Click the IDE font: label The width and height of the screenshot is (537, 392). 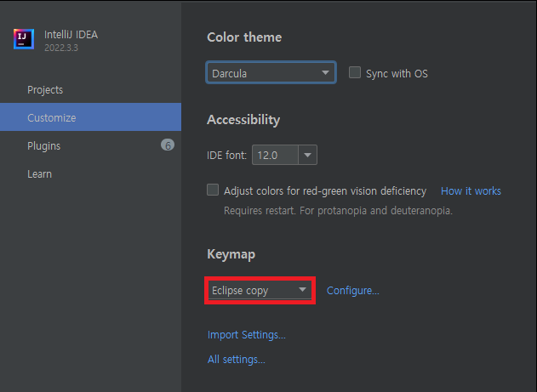click(x=226, y=156)
